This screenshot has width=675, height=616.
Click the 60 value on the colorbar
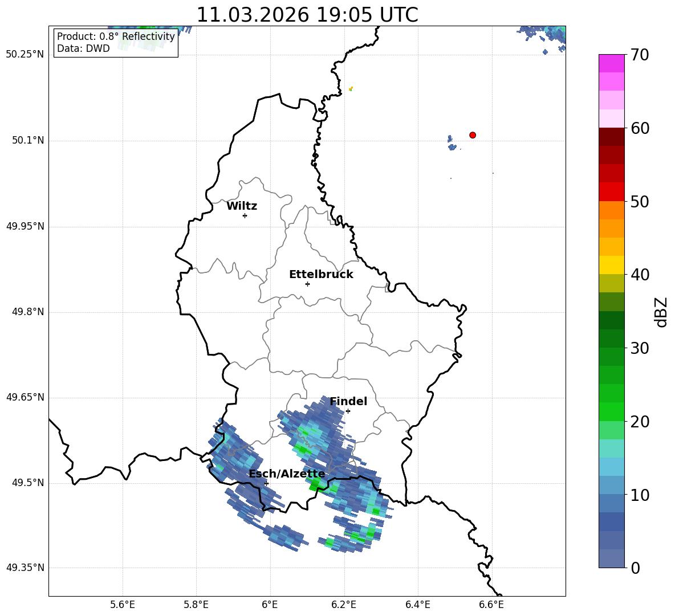640,128
